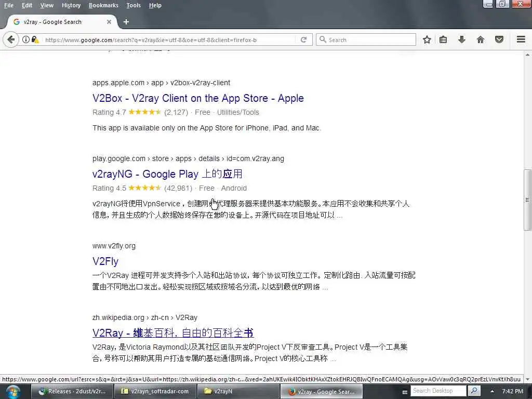Open the View menu
The width and height of the screenshot is (532, 399).
[x=47, y=5]
